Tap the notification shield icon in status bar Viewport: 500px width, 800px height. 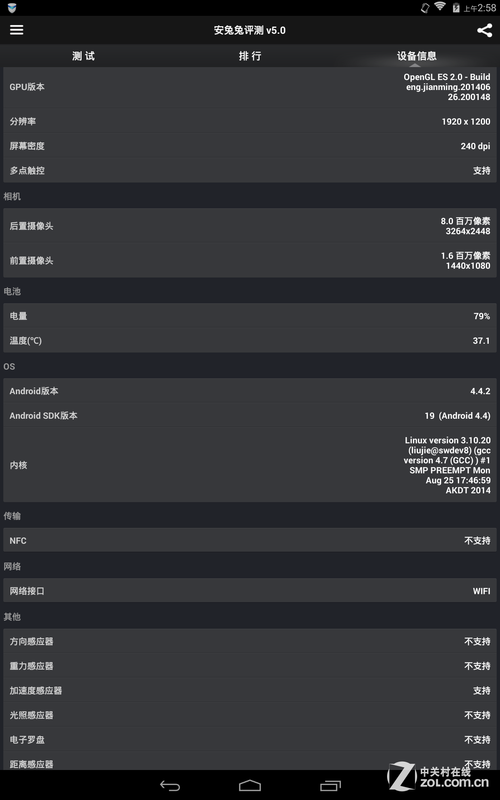[x=12, y=7]
